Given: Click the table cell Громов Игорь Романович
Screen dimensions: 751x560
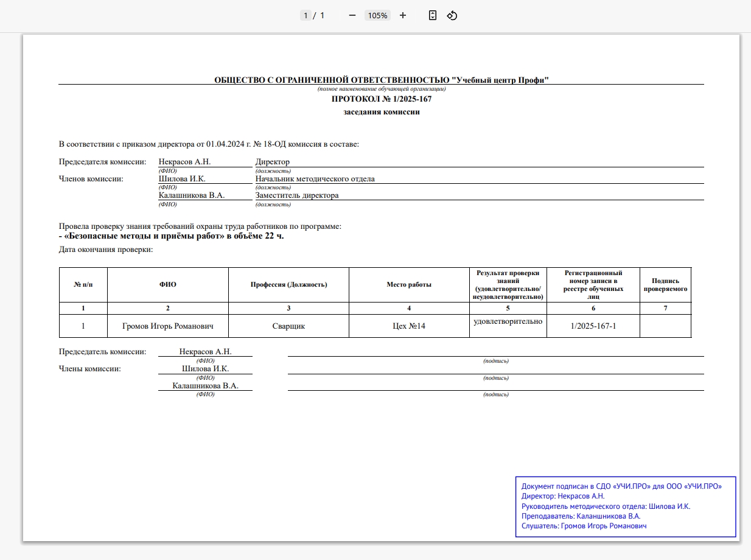Looking at the screenshot, I should click(x=167, y=326).
